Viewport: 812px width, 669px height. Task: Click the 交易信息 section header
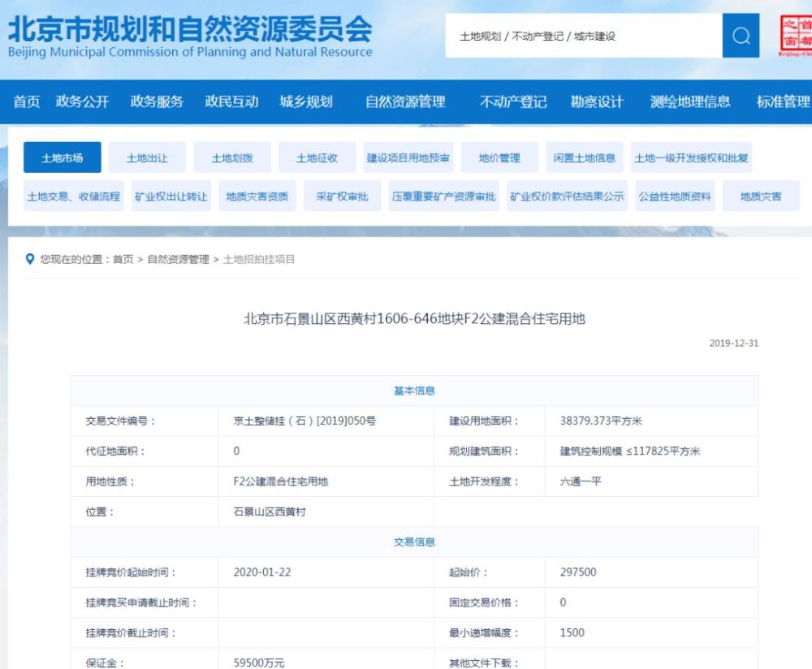pos(414,542)
